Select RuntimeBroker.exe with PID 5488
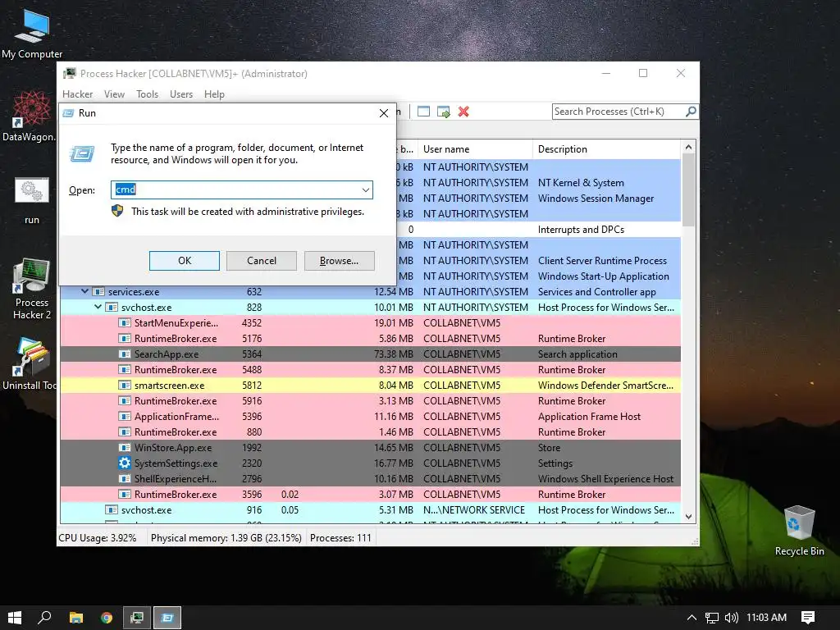The image size is (840, 630). pos(370,370)
